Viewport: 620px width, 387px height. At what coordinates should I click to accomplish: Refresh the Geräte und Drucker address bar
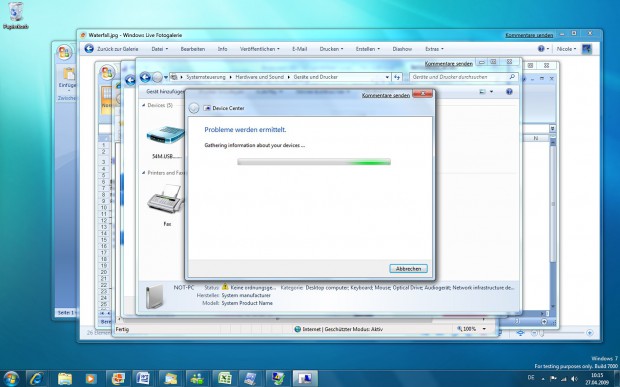[397, 77]
